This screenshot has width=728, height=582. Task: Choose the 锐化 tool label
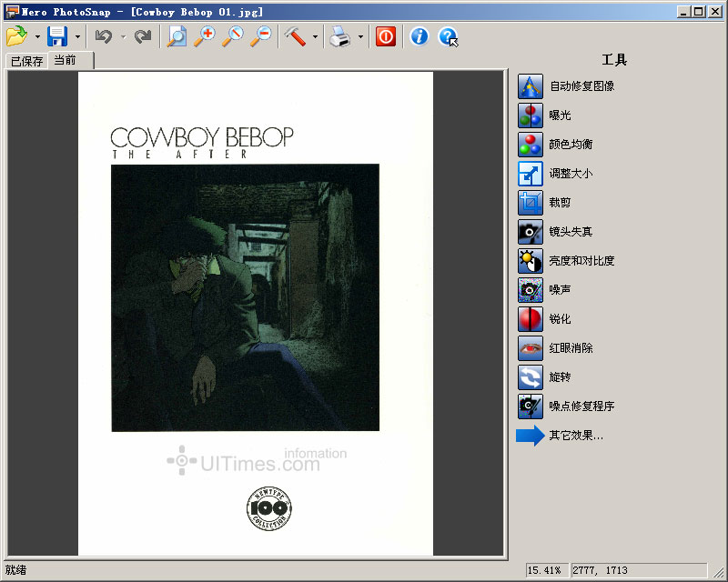(x=560, y=319)
